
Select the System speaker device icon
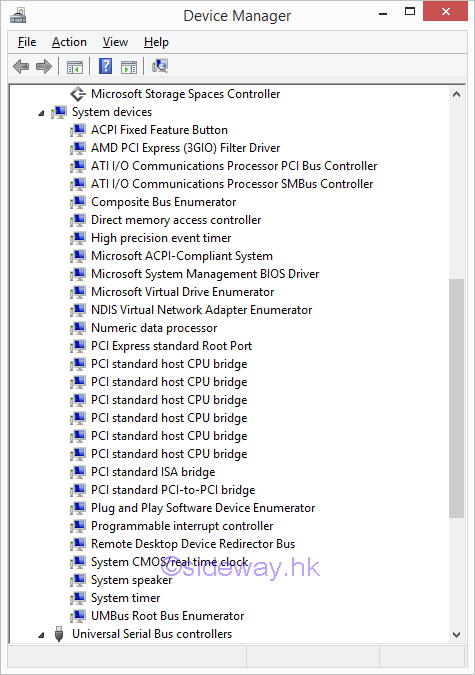pyautogui.click(x=78, y=580)
